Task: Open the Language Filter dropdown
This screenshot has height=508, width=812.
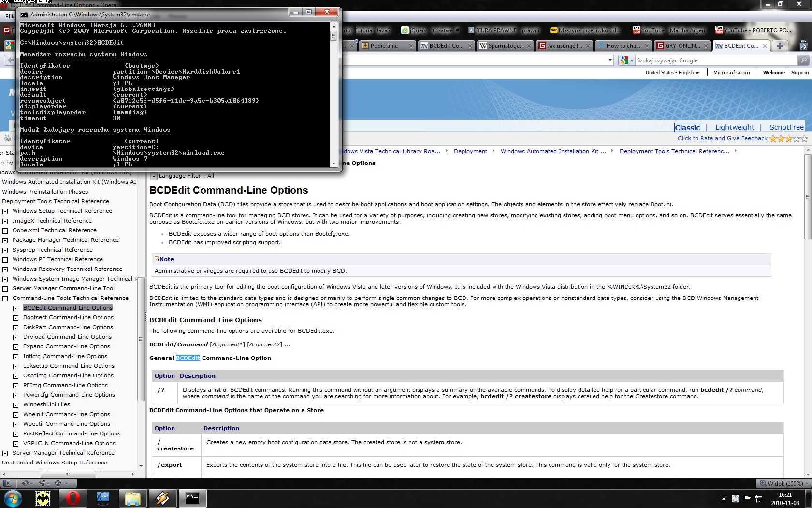Action: [154, 176]
